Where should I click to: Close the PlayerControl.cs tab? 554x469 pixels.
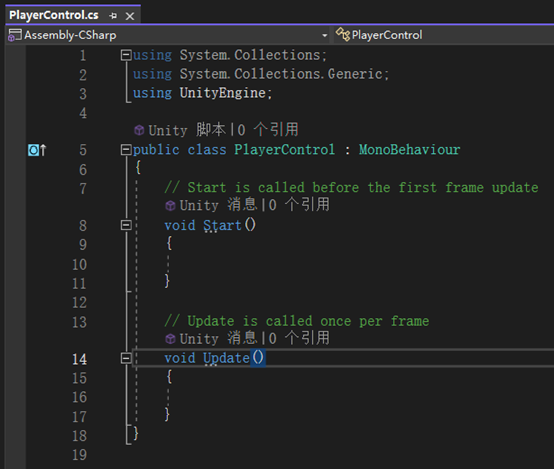coord(130,16)
